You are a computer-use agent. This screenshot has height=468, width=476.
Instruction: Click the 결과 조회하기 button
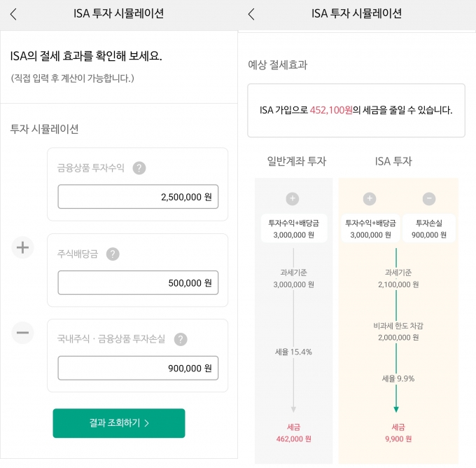(119, 423)
